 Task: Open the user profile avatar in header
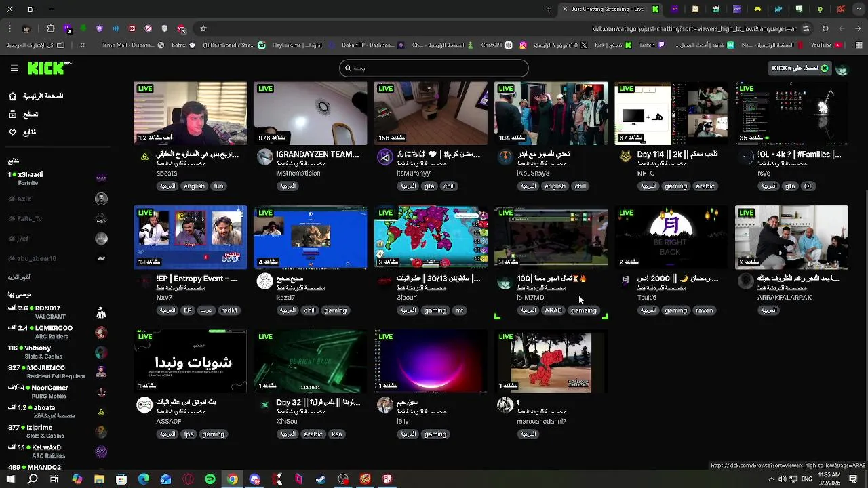842,69
